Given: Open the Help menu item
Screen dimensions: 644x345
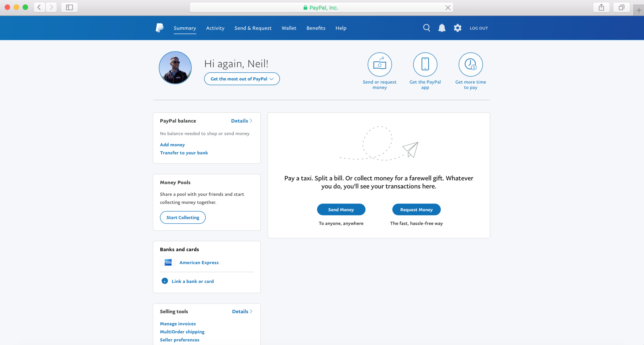Looking at the screenshot, I should click(341, 28).
